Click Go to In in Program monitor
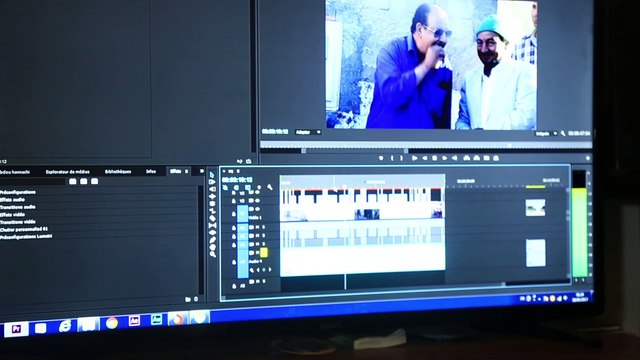Screen dimensions: 640x360 (x=414, y=158)
